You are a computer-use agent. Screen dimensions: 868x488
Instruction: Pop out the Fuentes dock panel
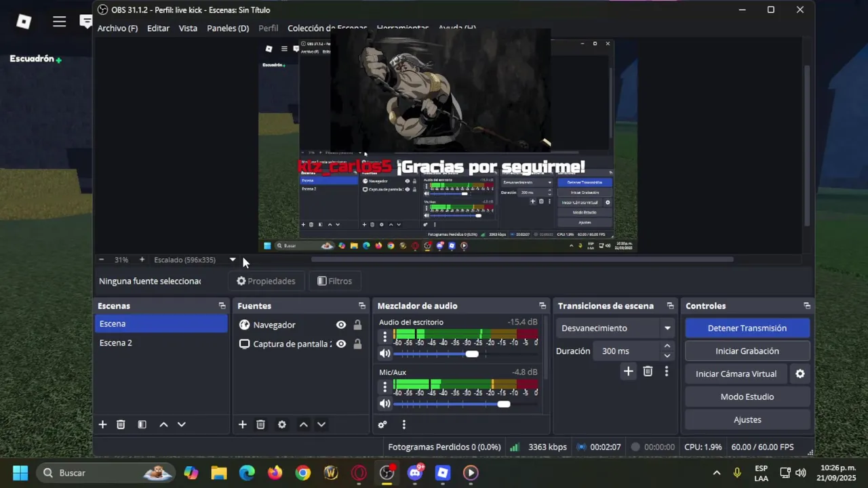click(362, 306)
